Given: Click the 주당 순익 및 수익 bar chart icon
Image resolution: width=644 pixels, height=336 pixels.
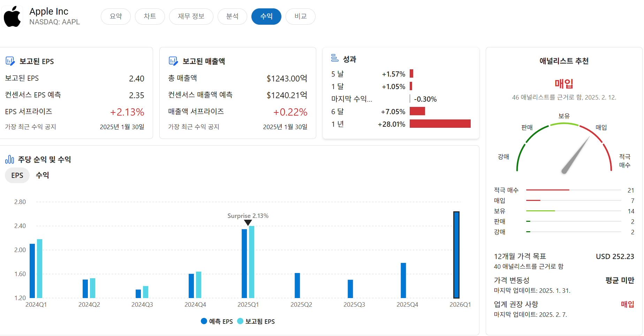Looking at the screenshot, I should 9,159.
